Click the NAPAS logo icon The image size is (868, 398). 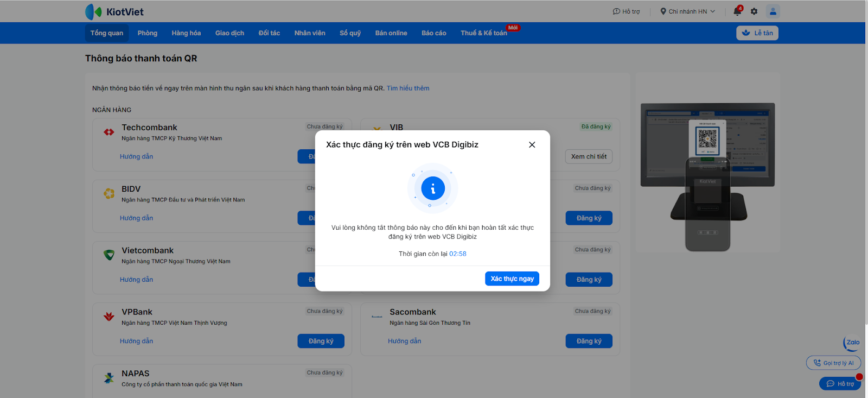[109, 378]
